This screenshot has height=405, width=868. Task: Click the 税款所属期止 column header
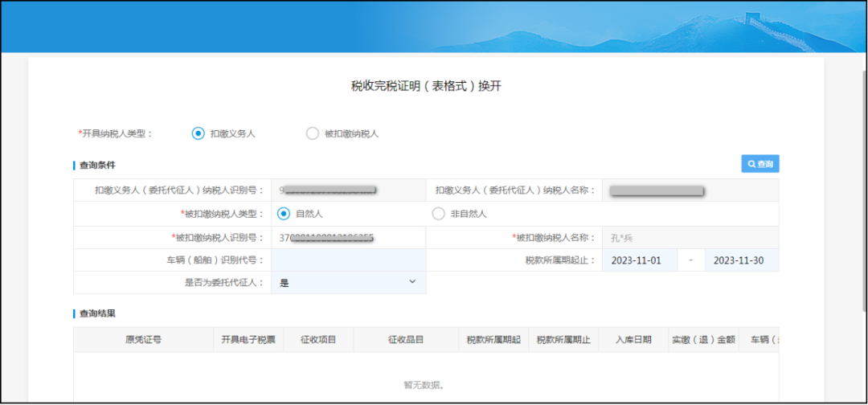[x=563, y=340]
